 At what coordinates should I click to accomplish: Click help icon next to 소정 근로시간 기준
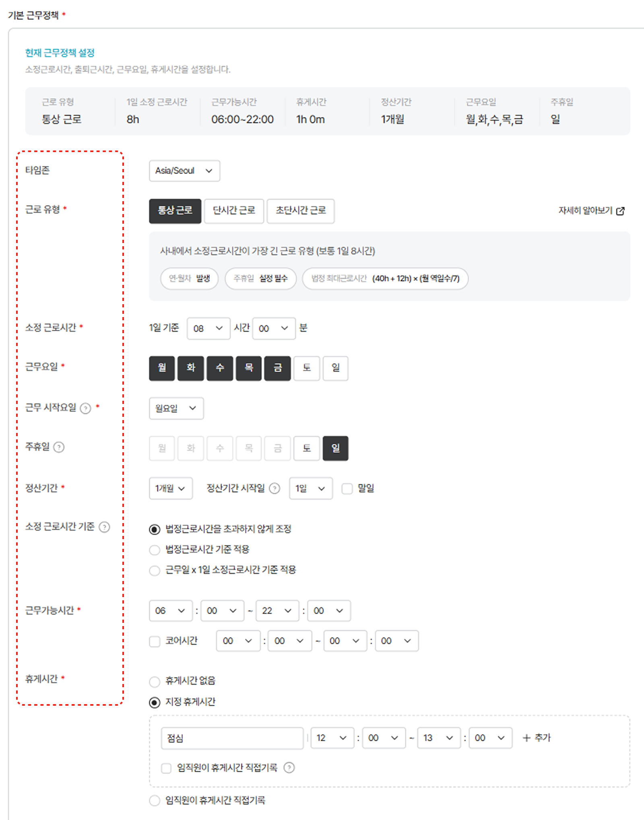[x=104, y=527]
